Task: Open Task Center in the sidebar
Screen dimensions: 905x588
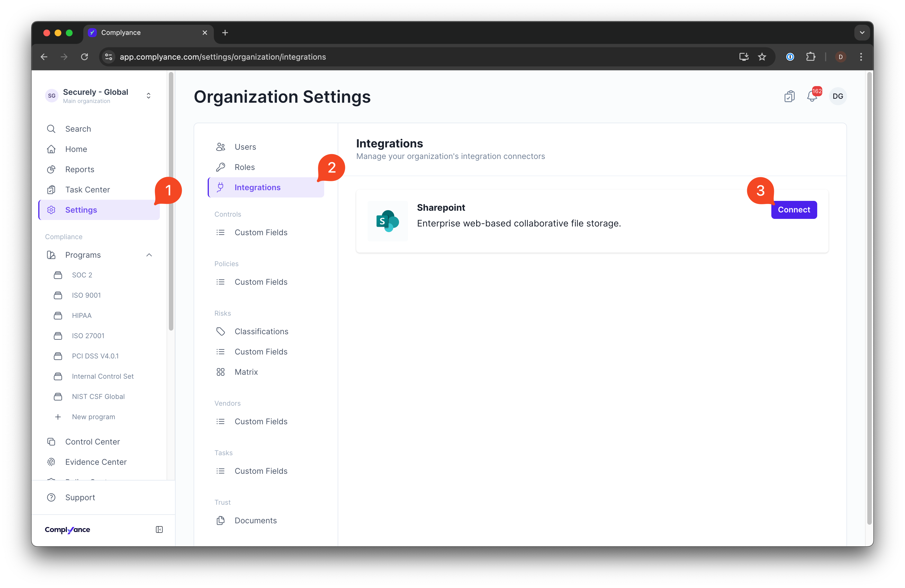Action: coord(99,190)
